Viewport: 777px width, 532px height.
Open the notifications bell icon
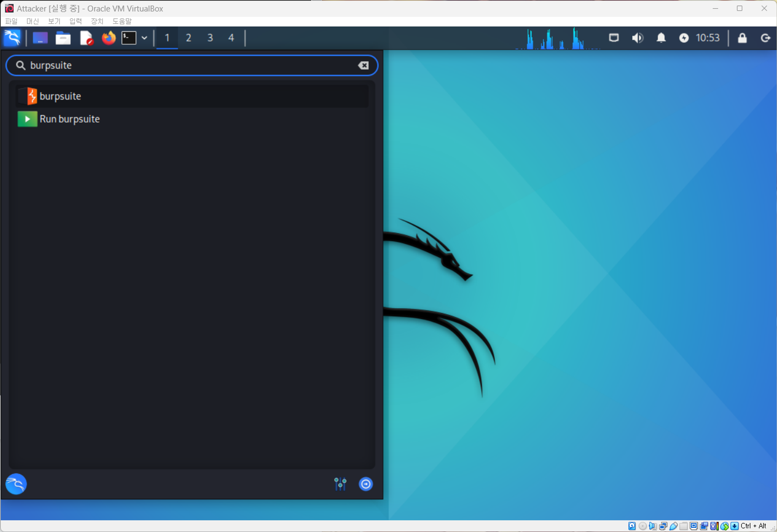click(x=661, y=38)
